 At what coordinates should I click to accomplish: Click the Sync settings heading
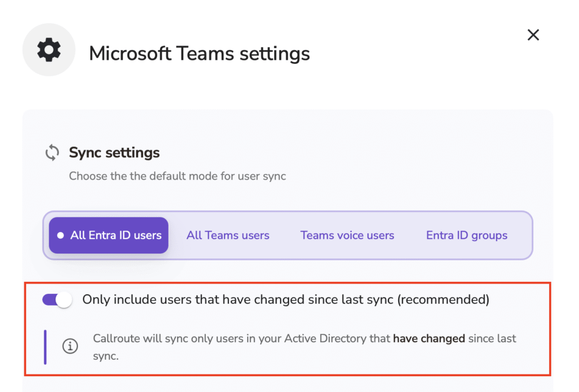[x=114, y=153]
